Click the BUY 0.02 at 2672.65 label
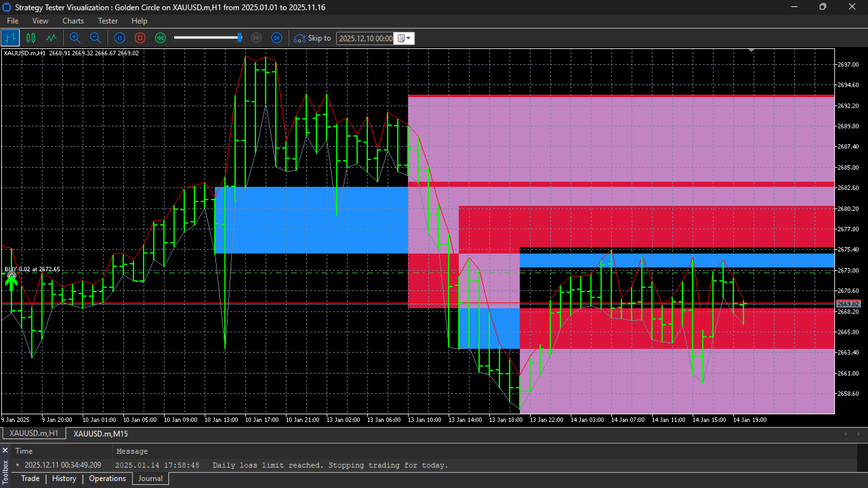This screenshot has width=868, height=488. pos(32,269)
